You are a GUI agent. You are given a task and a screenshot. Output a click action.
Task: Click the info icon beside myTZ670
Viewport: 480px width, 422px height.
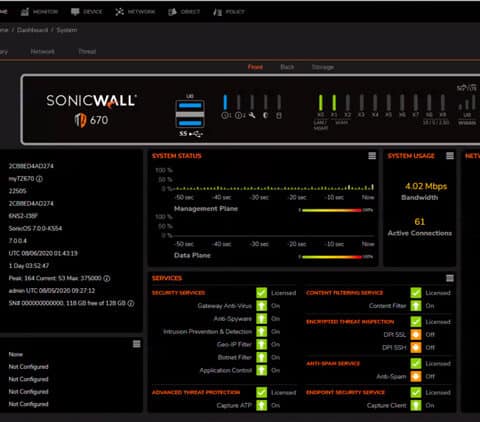coord(39,179)
